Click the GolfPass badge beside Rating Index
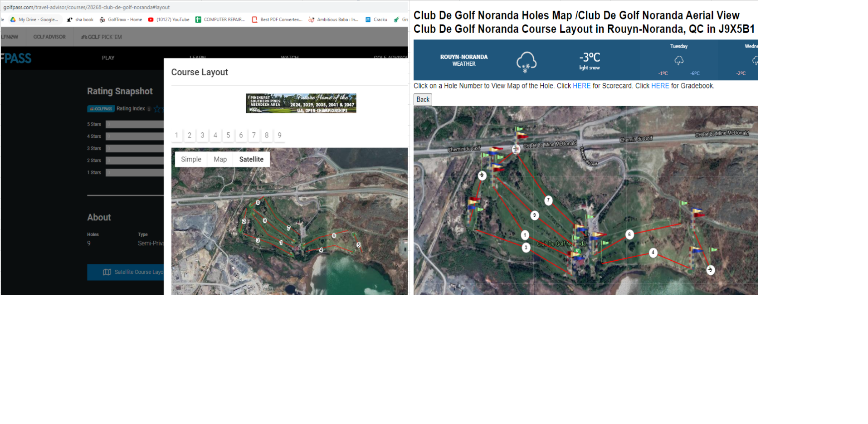This screenshot has height=424, width=868. click(x=101, y=109)
